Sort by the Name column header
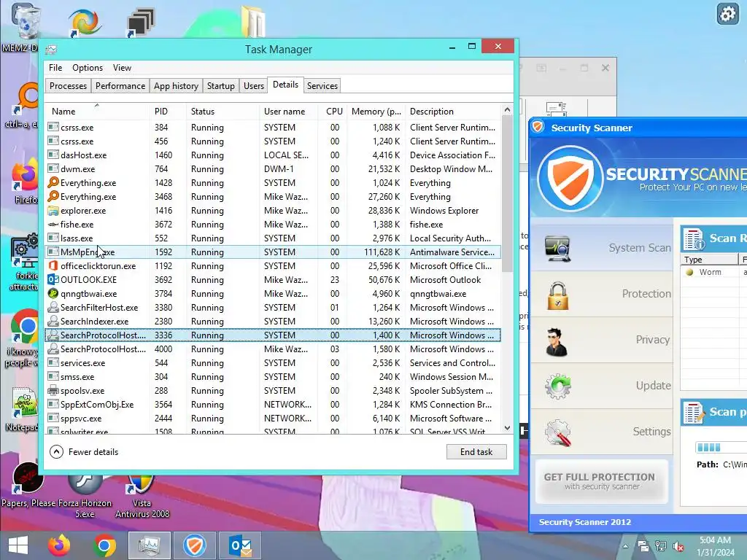747x560 pixels. [97, 111]
